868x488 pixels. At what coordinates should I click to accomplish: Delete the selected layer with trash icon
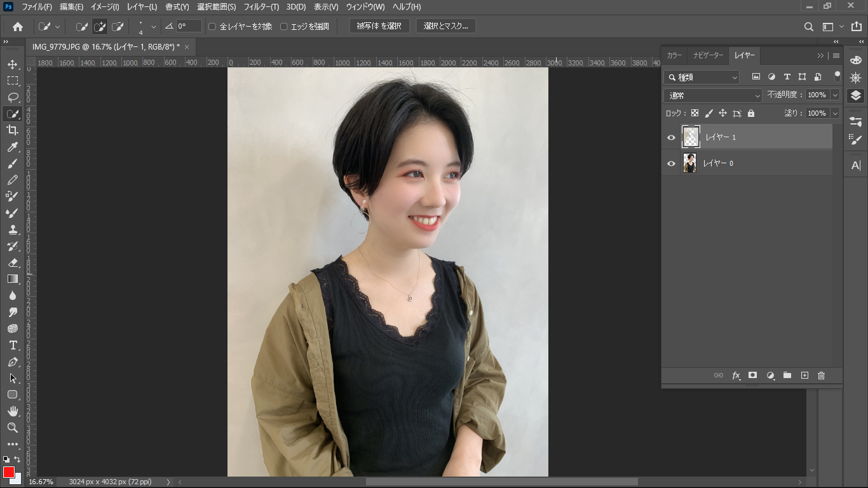[821, 376]
